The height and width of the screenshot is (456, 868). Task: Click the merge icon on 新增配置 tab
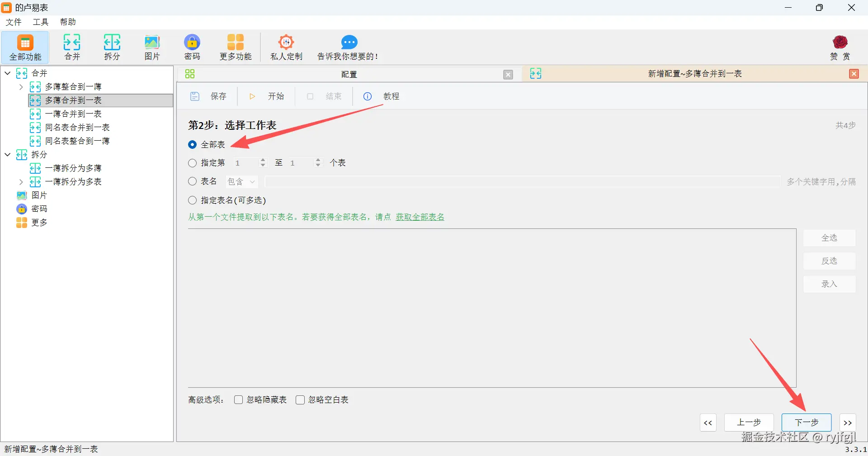[536, 74]
